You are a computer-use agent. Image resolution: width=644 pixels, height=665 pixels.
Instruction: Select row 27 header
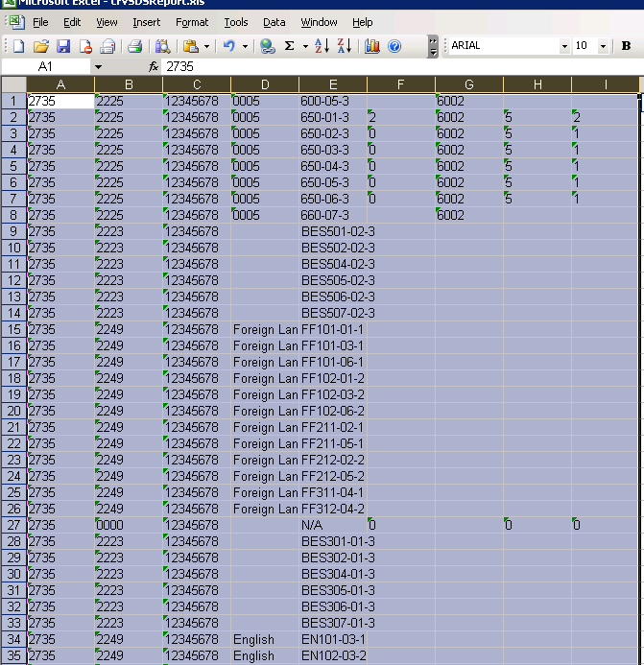(14, 525)
